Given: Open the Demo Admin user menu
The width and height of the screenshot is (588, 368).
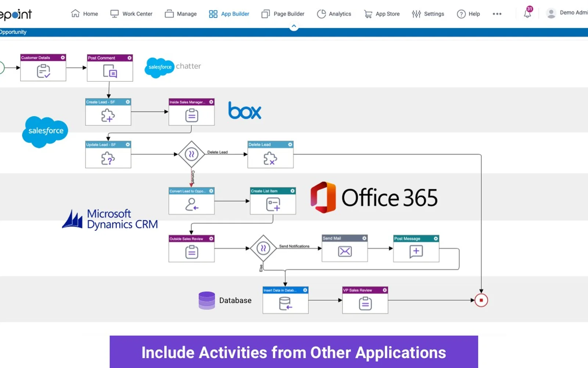Looking at the screenshot, I should pyautogui.click(x=567, y=13).
